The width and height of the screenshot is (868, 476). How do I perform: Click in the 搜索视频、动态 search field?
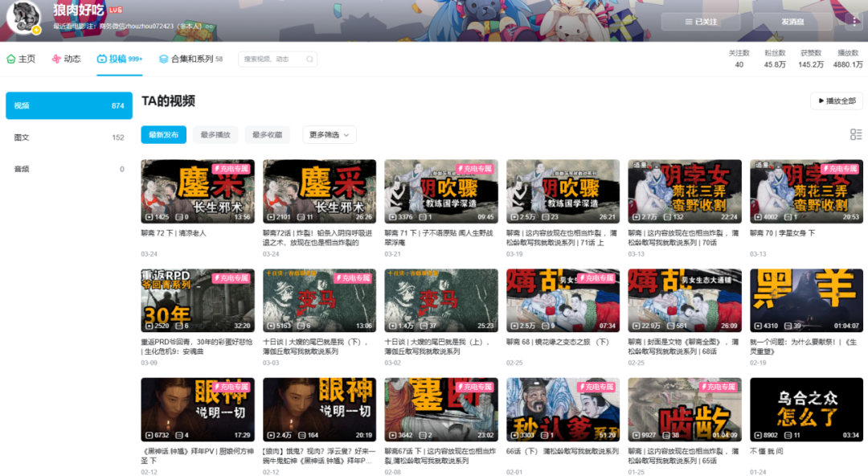pos(272,59)
